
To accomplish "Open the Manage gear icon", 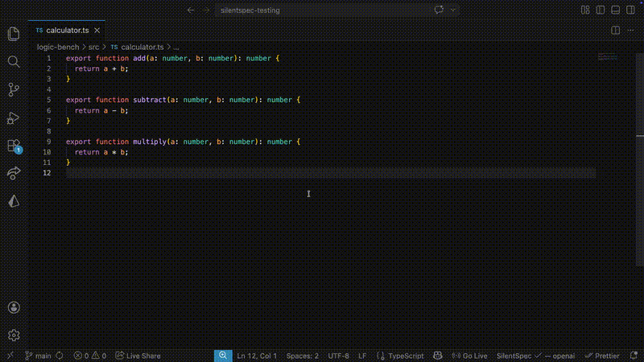I will 14,335.
